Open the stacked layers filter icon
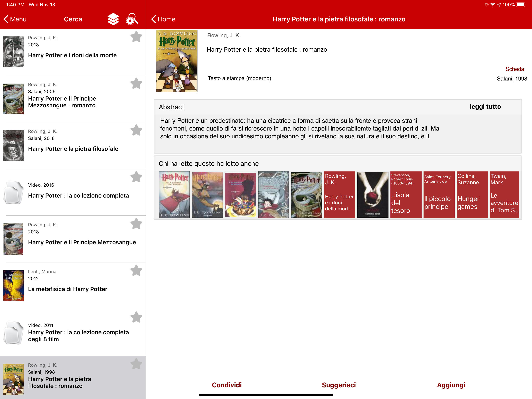 113,19
